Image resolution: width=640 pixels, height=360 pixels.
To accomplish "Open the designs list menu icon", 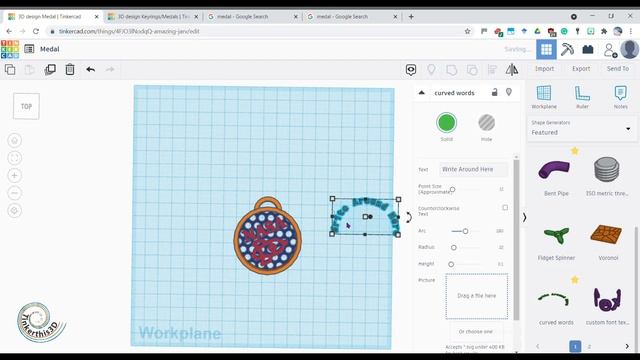I will click(29, 49).
